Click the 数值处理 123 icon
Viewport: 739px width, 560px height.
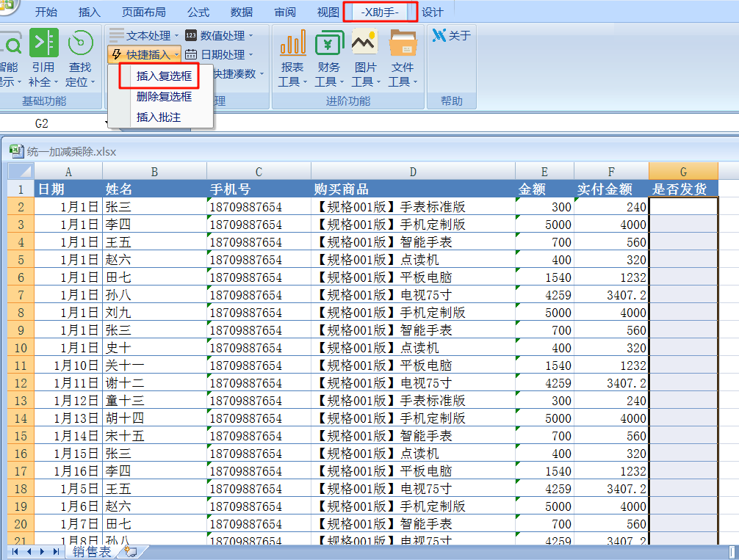[x=191, y=35]
